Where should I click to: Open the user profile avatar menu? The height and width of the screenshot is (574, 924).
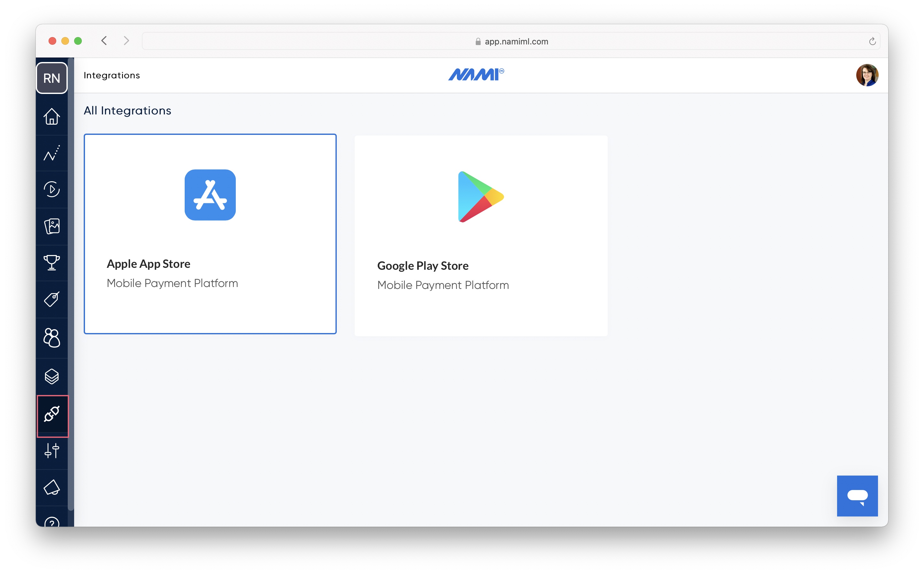click(x=867, y=75)
